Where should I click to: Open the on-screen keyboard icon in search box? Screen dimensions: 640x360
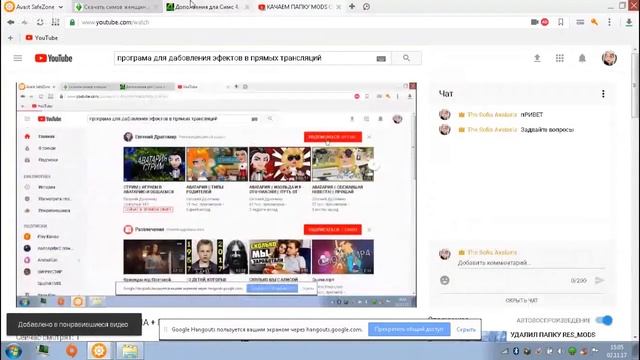point(381,59)
